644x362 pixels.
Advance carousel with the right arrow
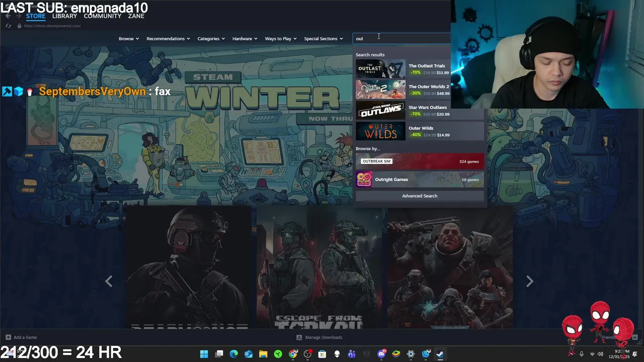click(x=529, y=282)
